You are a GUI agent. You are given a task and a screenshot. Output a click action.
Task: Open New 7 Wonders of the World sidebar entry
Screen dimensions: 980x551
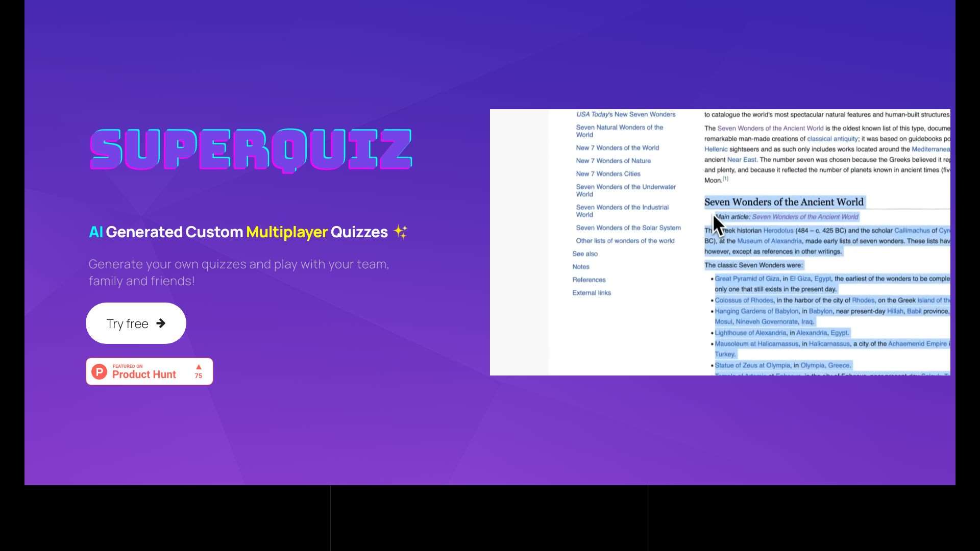[x=618, y=147]
